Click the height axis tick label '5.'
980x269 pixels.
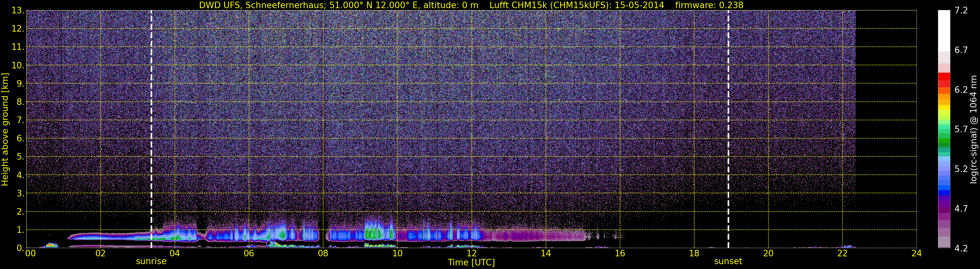tap(20, 157)
